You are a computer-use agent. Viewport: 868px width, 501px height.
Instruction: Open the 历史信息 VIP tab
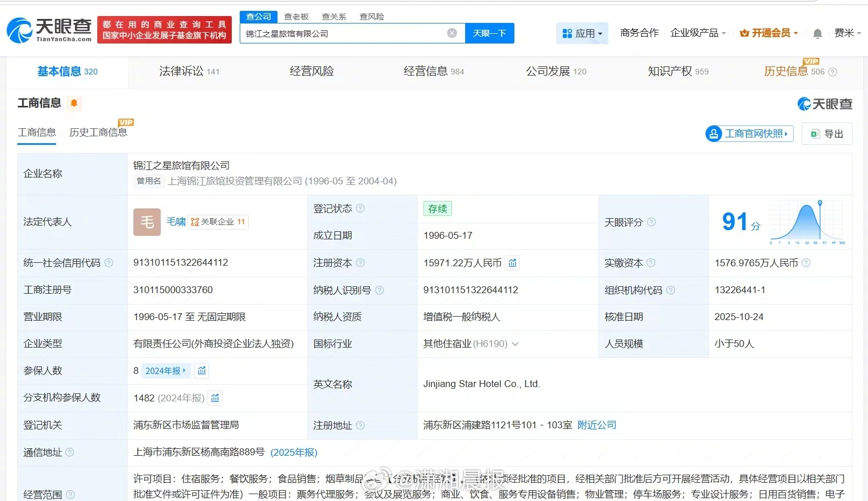coord(794,72)
